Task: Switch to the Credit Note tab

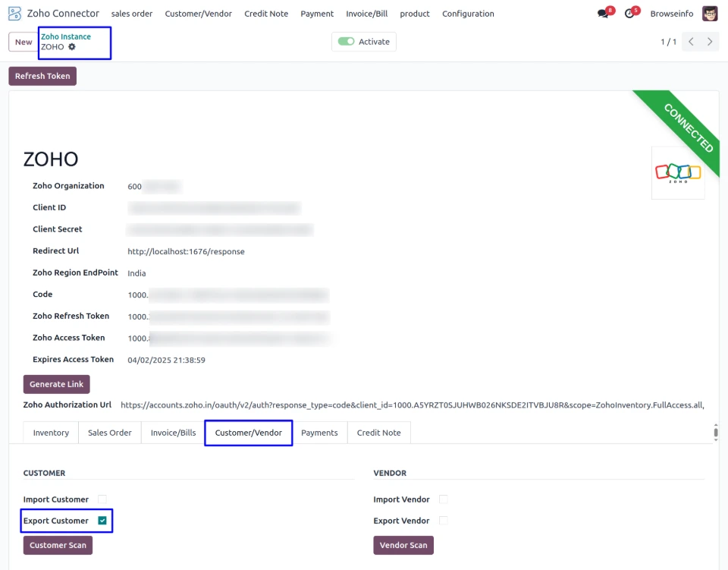Action: pos(378,433)
